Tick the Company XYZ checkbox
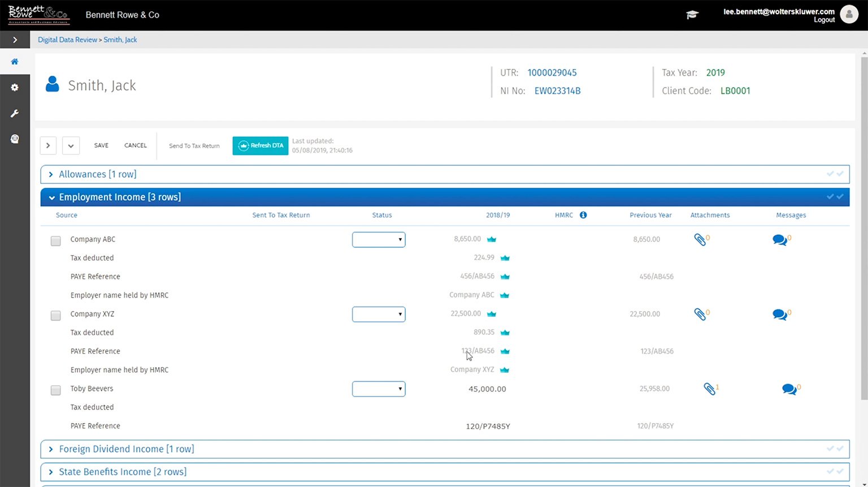The width and height of the screenshot is (868, 487). (x=55, y=316)
